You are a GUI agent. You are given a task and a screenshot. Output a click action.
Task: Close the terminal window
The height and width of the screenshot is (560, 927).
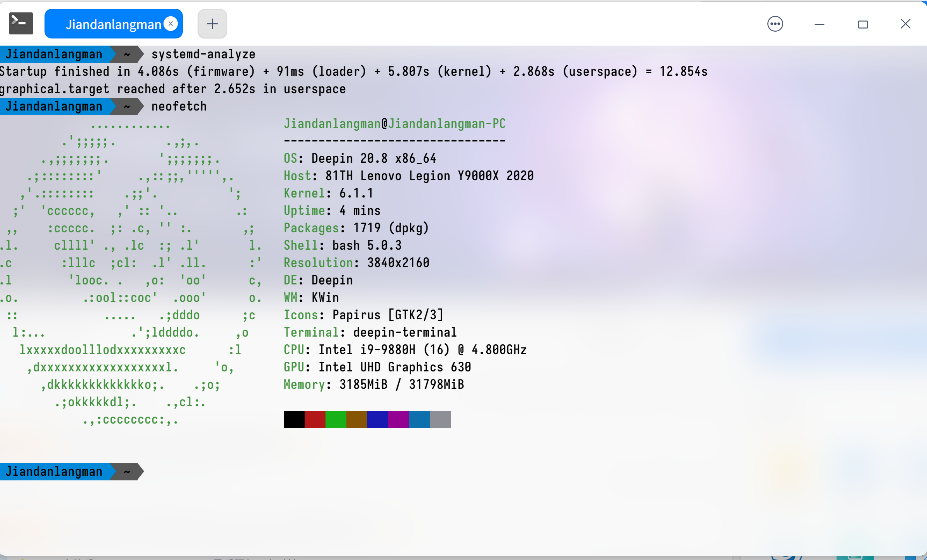905,24
